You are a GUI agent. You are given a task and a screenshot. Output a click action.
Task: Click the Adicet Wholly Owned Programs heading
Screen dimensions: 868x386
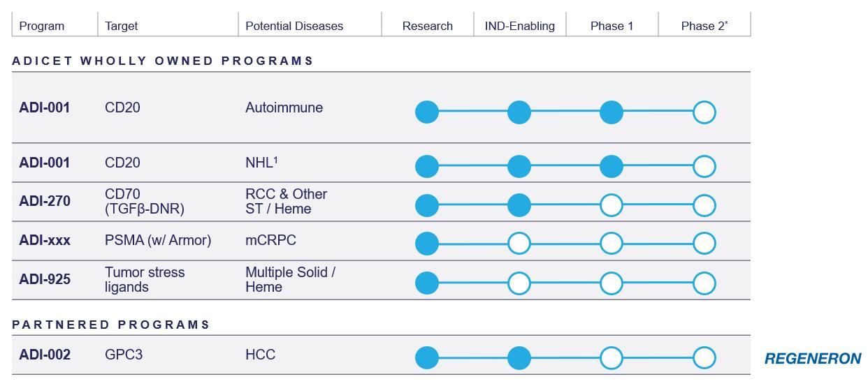tap(163, 61)
